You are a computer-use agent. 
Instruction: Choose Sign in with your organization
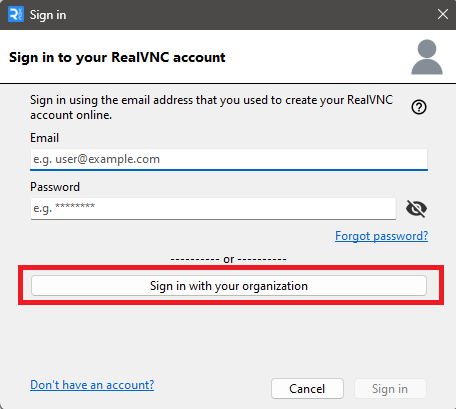(x=229, y=286)
